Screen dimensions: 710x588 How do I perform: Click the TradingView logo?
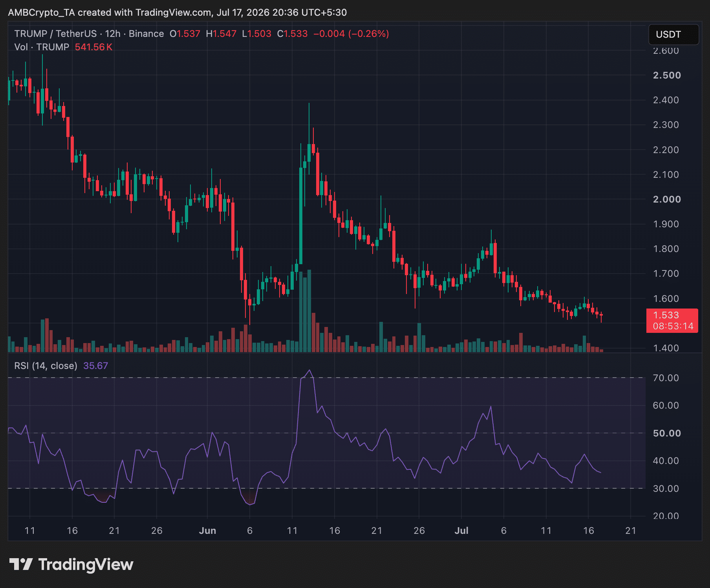point(71,565)
